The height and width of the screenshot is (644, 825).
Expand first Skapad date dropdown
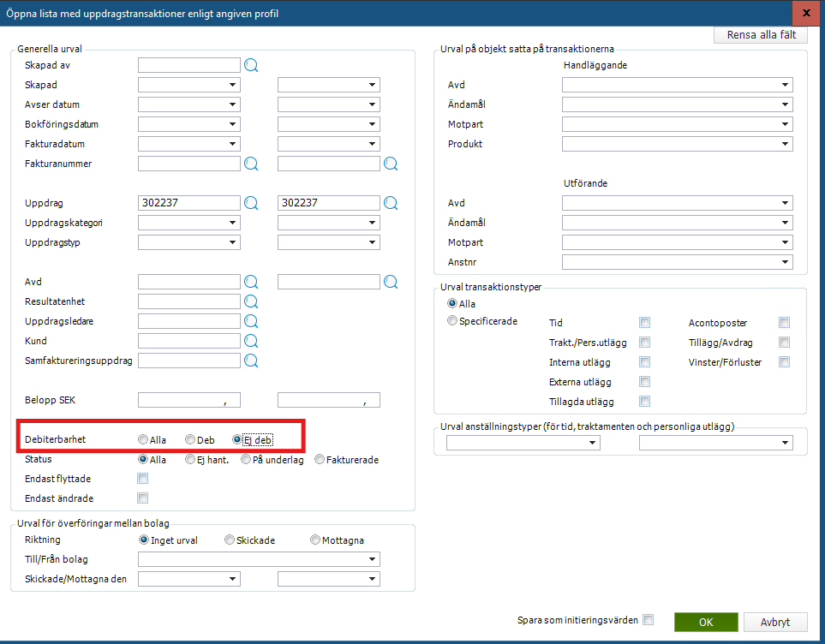point(232,85)
